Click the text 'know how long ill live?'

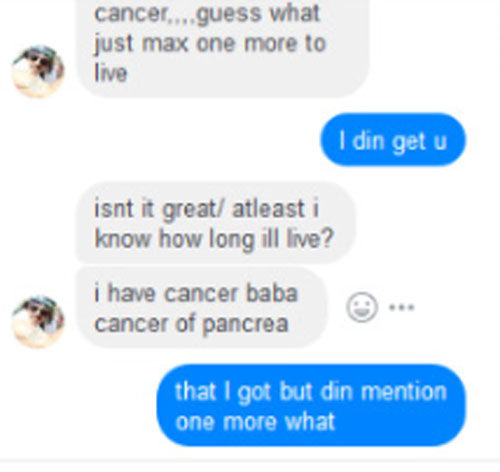214,239
